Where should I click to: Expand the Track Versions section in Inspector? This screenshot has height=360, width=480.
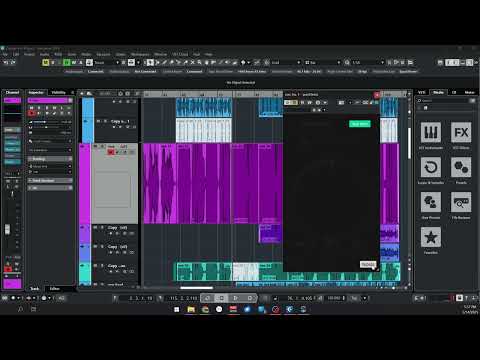click(50, 180)
